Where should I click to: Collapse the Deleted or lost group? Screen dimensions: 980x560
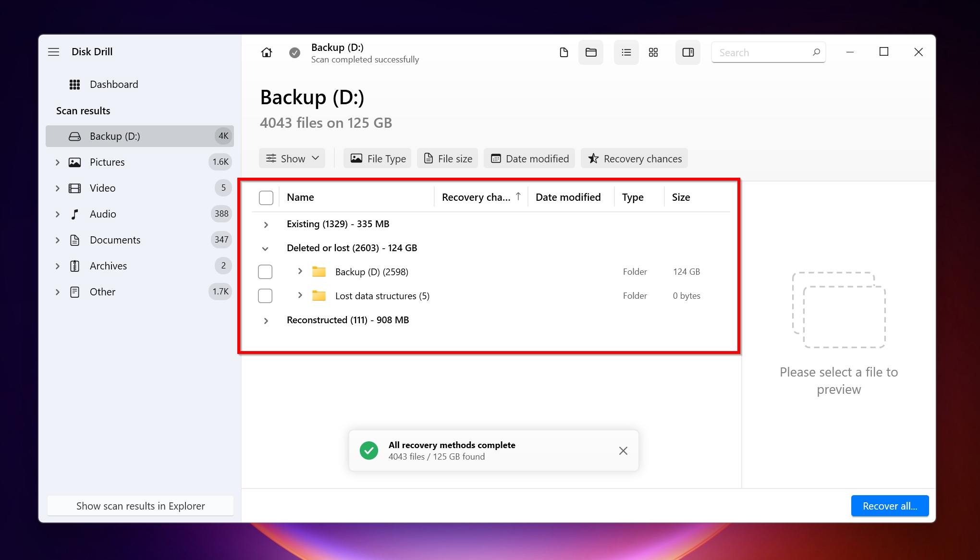(x=265, y=248)
